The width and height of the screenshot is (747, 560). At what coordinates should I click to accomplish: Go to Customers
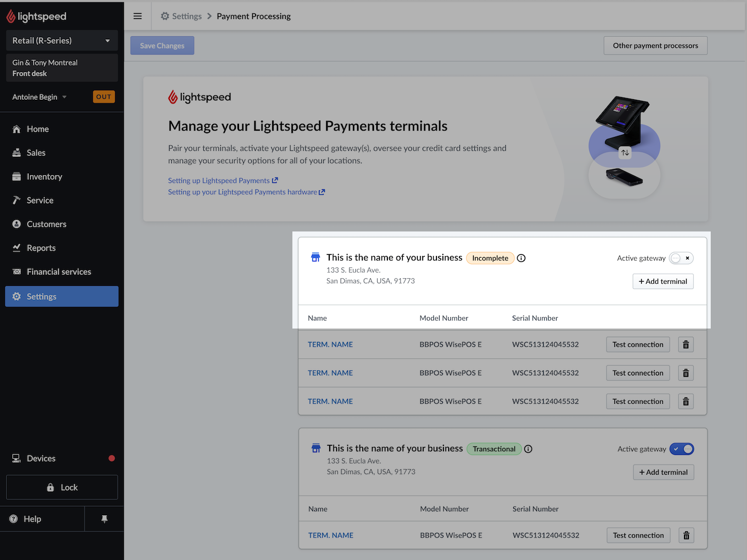pos(62,224)
